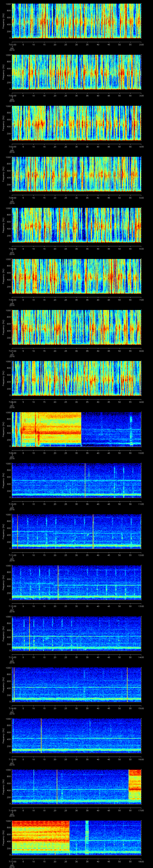Click the 7:06:00 start time label

tap(12, 300)
